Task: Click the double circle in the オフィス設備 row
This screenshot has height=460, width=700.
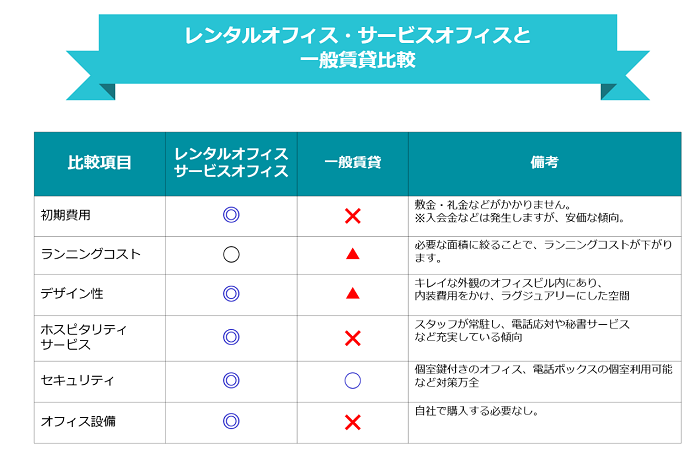Action: tap(231, 422)
